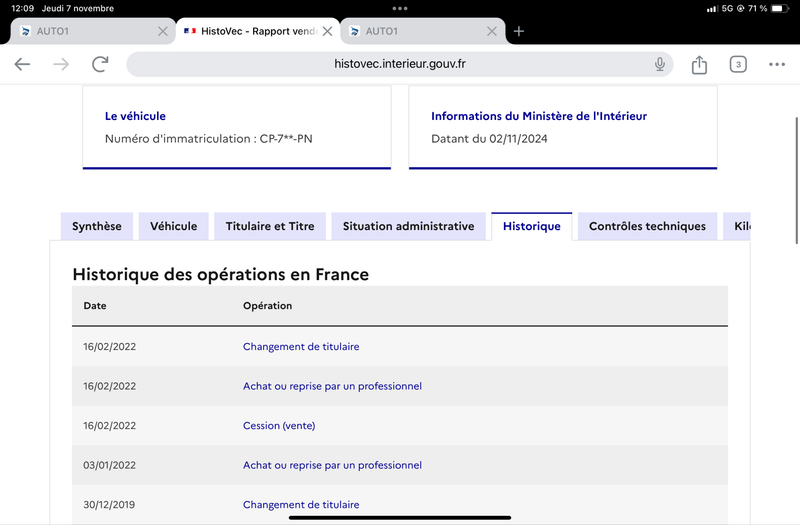
Task: Tap the Opération column header
Action: click(267, 306)
